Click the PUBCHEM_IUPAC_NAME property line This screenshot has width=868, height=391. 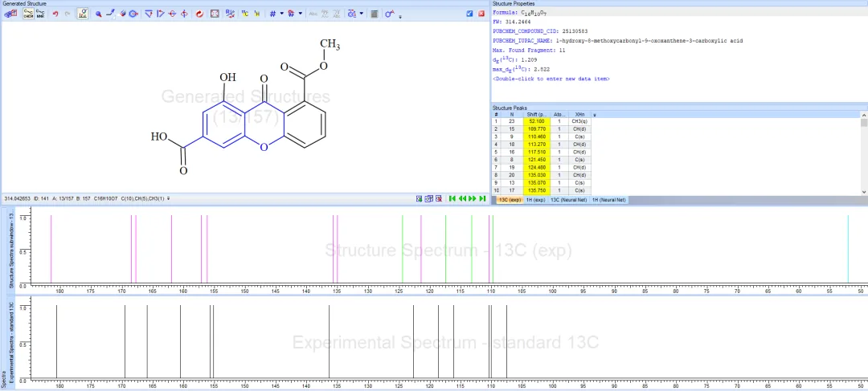(x=617, y=41)
